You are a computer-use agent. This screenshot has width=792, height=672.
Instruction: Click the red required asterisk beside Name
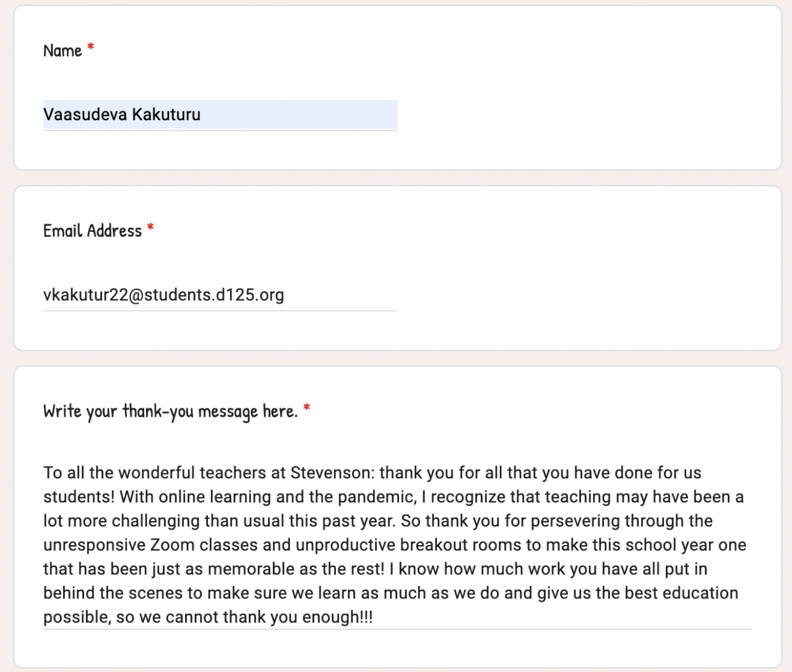tap(90, 48)
